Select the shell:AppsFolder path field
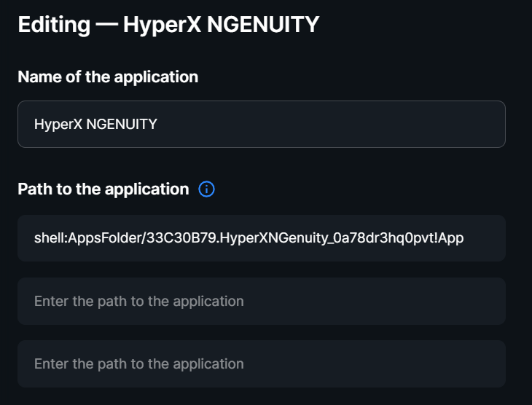The height and width of the screenshot is (405, 532). (x=262, y=238)
